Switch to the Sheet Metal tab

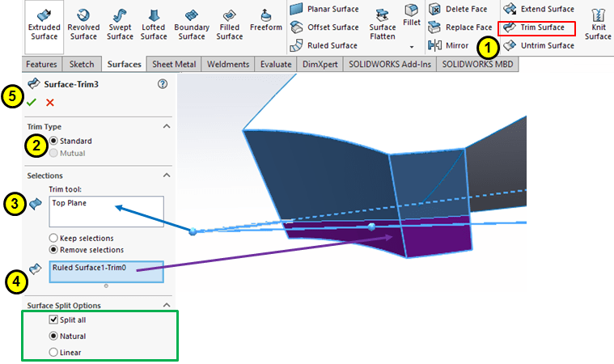click(x=174, y=65)
